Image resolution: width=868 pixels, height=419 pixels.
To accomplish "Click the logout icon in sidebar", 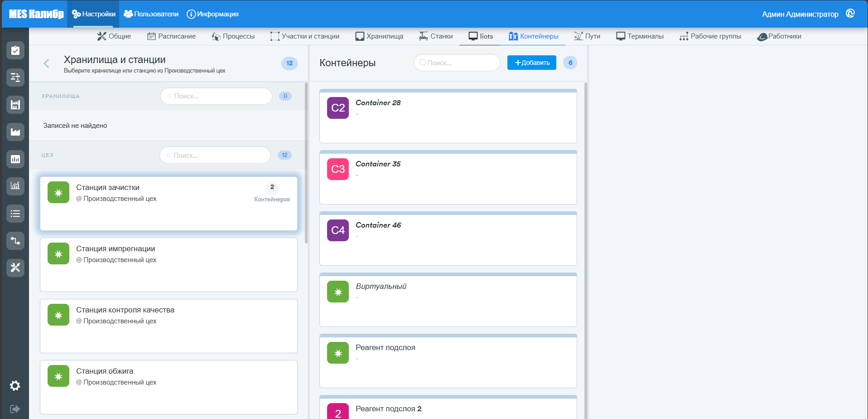I will pyautogui.click(x=15, y=409).
